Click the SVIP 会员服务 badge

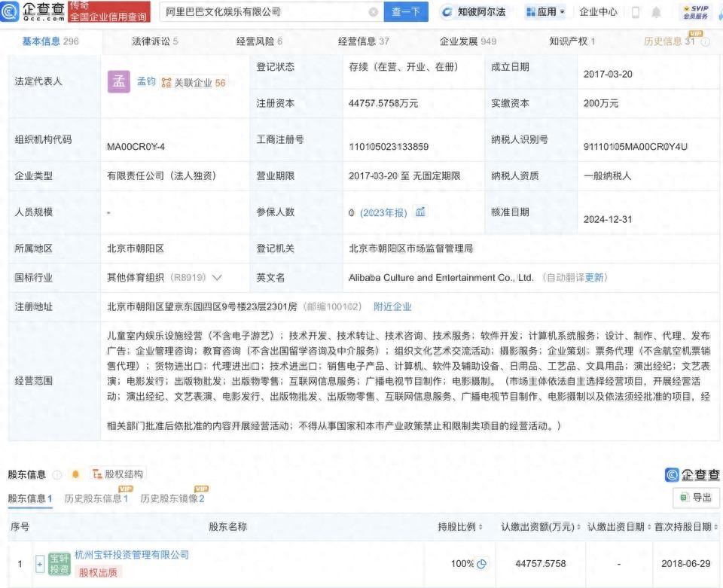[x=694, y=12]
